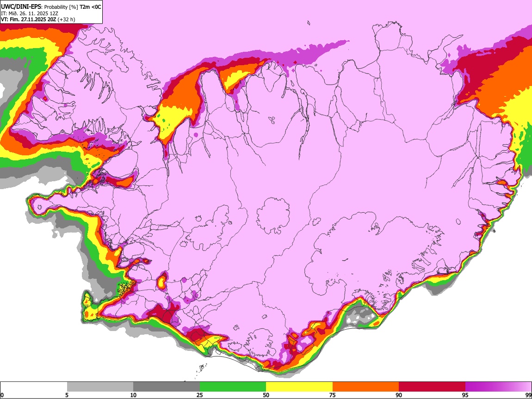This screenshot has width=532, height=399.
Task: Click the white 0–5% legend segment
Action: 34,387
